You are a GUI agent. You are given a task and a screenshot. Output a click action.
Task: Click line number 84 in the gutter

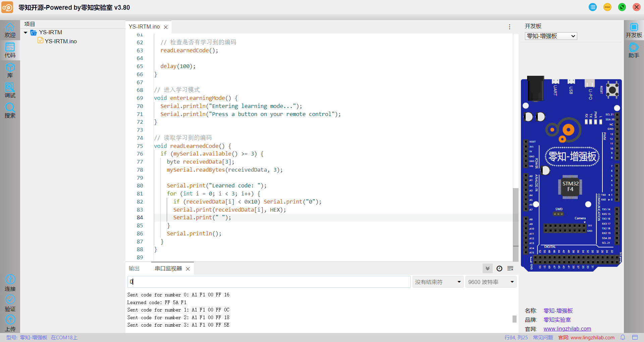pyautogui.click(x=140, y=218)
